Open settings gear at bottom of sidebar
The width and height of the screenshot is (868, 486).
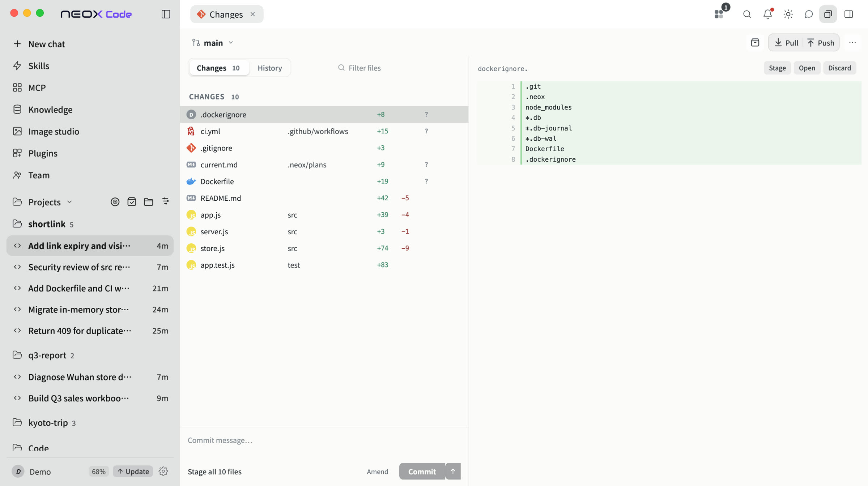(163, 471)
